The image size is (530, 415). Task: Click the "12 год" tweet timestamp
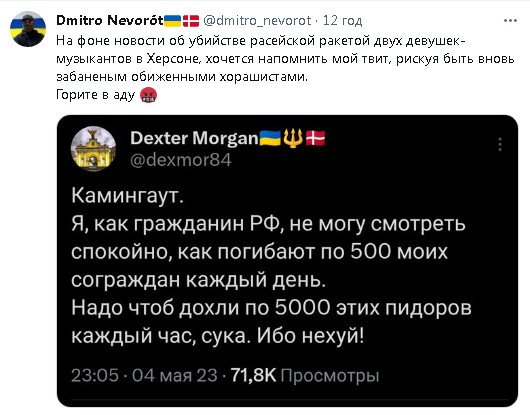pyautogui.click(x=342, y=21)
